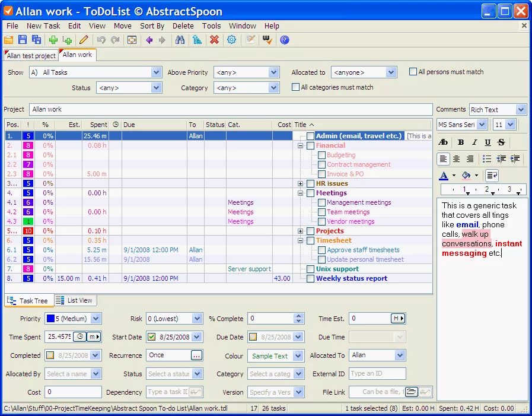
Task: Open Preferences with the gear icon
Action: pyautogui.click(x=231, y=40)
